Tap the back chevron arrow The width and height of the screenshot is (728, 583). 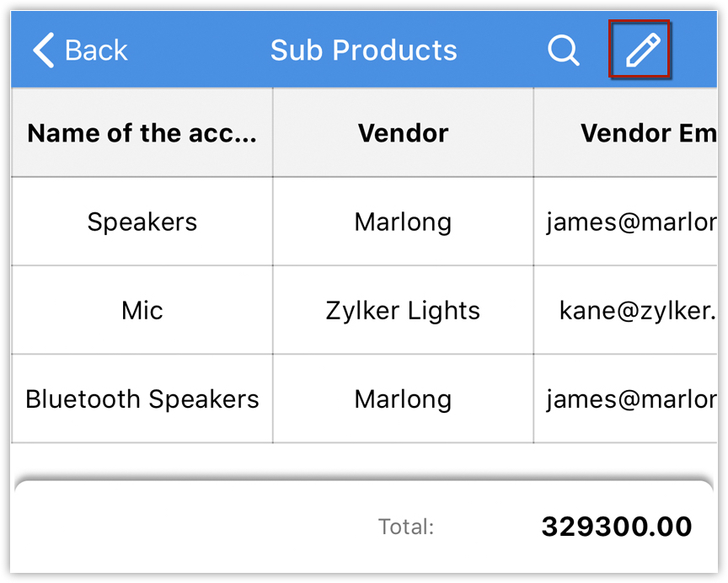pos(43,51)
